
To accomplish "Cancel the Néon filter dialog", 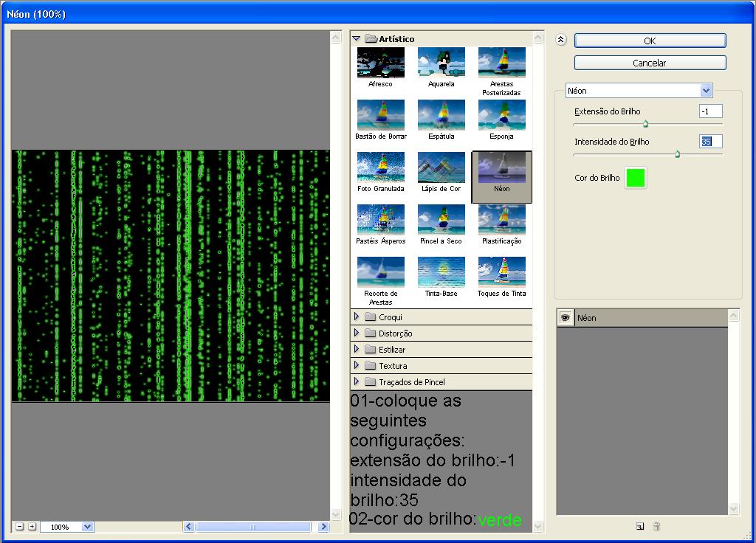I will (649, 63).
